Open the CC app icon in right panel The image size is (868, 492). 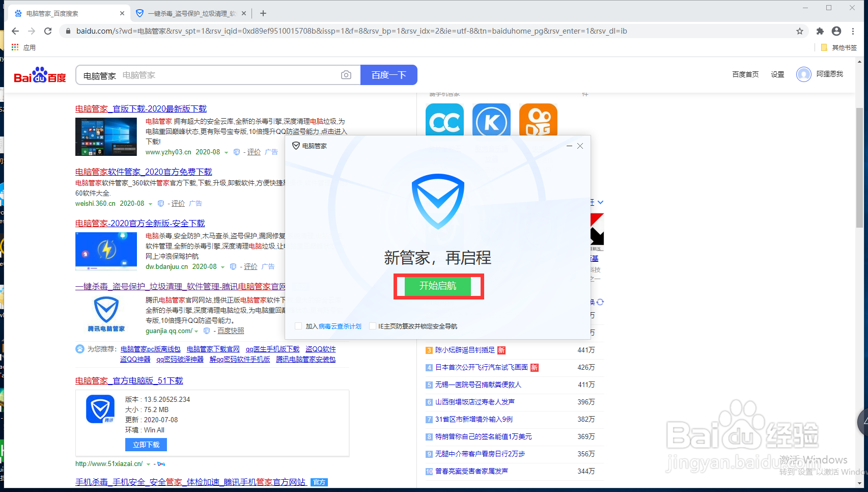click(444, 120)
